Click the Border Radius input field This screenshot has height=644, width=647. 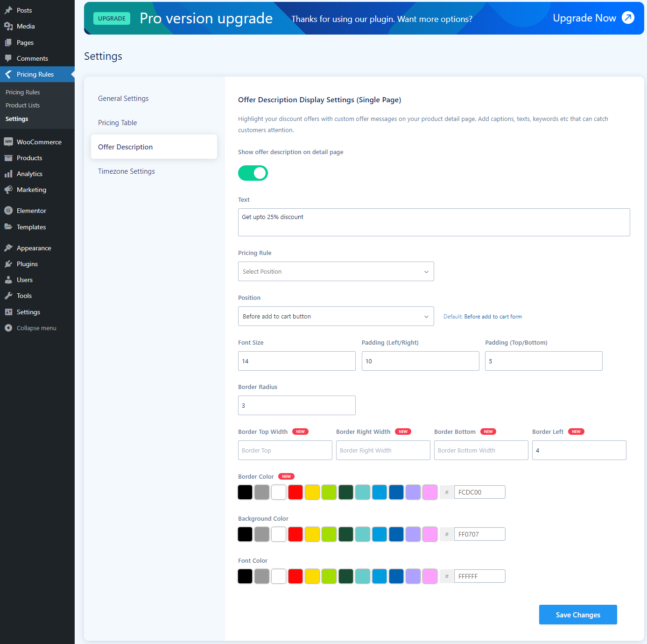click(x=297, y=405)
